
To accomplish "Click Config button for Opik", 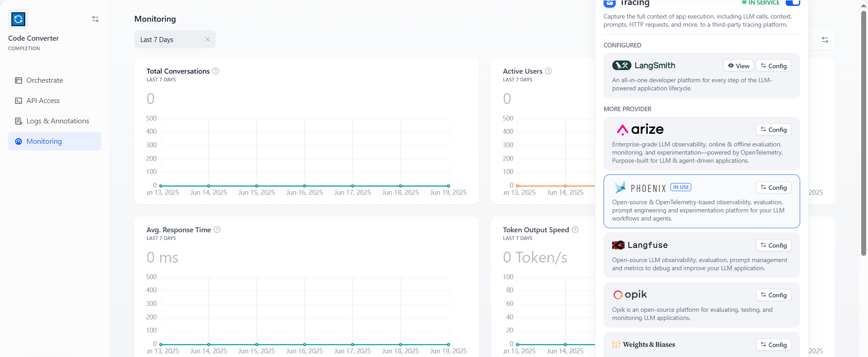I will pos(774,295).
